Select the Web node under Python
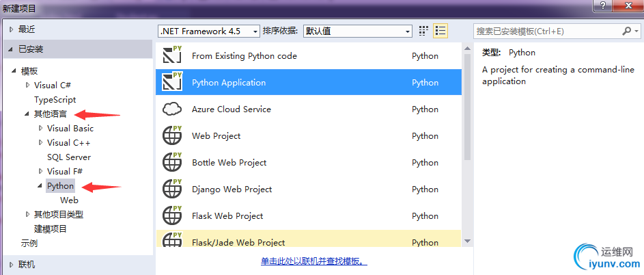644x275 pixels. (x=69, y=200)
